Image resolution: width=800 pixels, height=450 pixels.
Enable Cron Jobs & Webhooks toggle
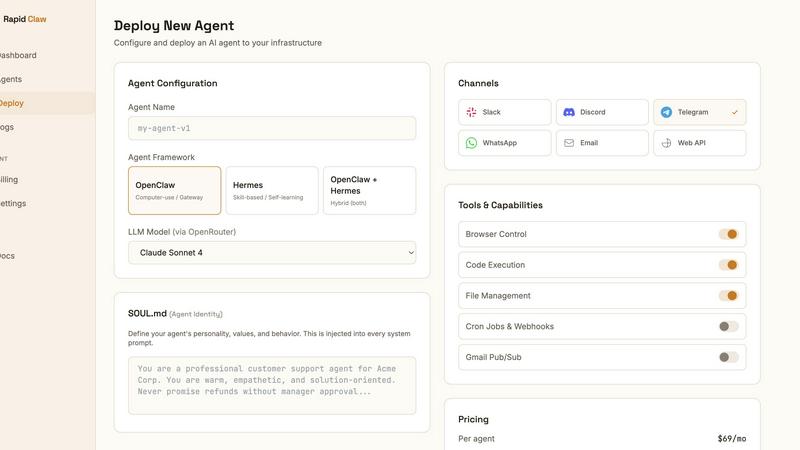tap(728, 327)
